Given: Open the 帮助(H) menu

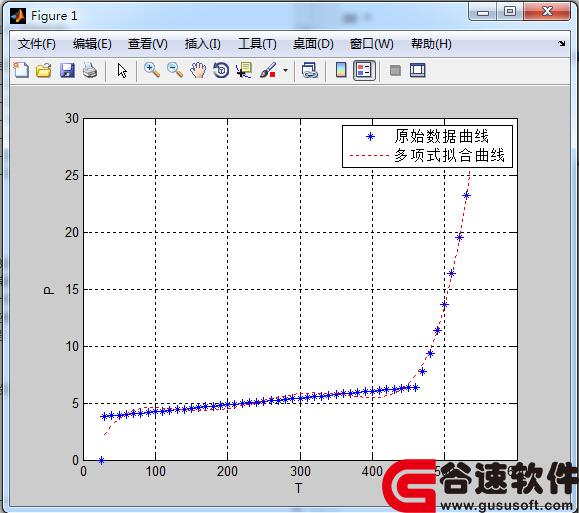Looking at the screenshot, I should pos(431,44).
